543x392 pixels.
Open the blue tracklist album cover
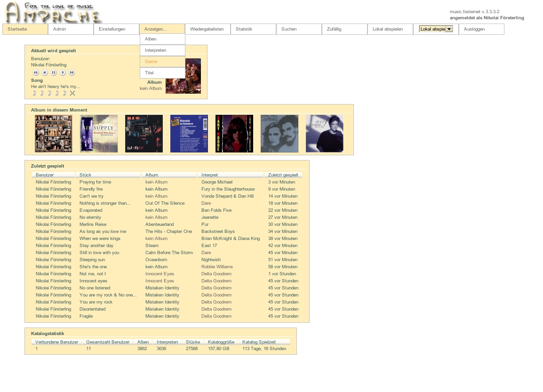click(x=189, y=134)
